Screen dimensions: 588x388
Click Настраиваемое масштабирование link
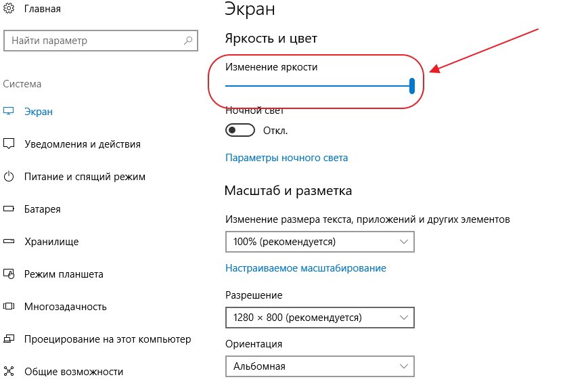click(305, 268)
